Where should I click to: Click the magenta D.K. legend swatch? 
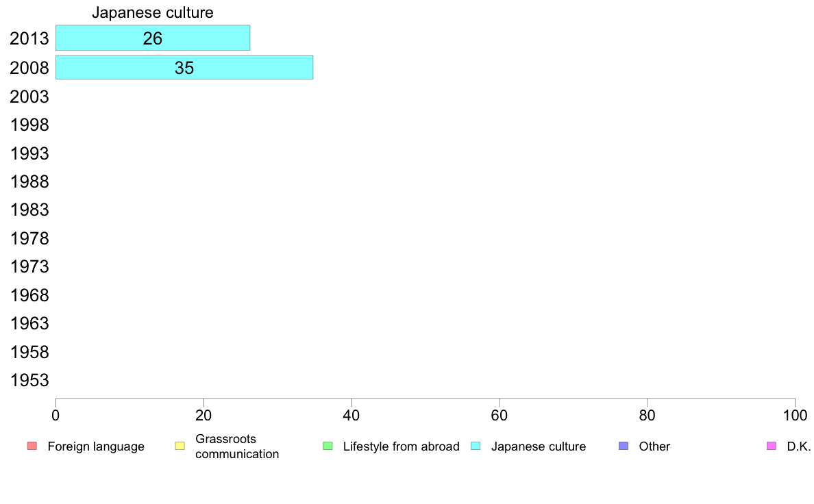coord(772,446)
